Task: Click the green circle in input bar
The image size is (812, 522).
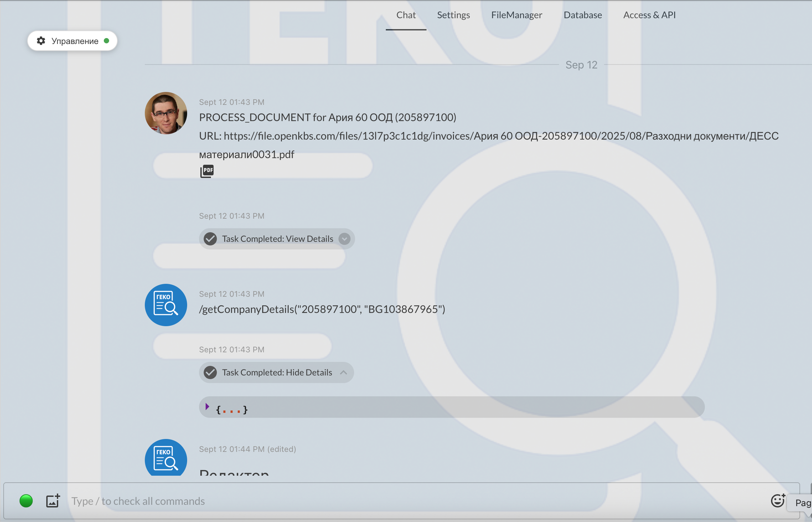Action: pos(26,500)
